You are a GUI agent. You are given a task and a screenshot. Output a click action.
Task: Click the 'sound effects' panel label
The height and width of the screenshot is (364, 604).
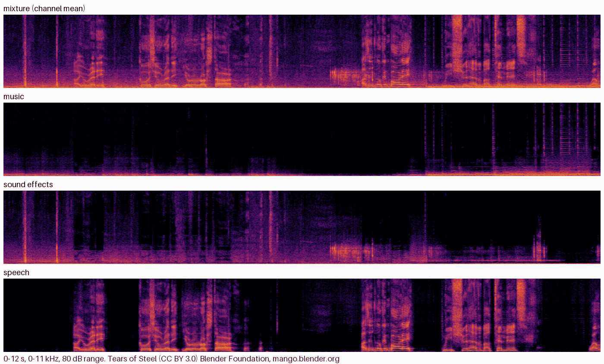28,185
